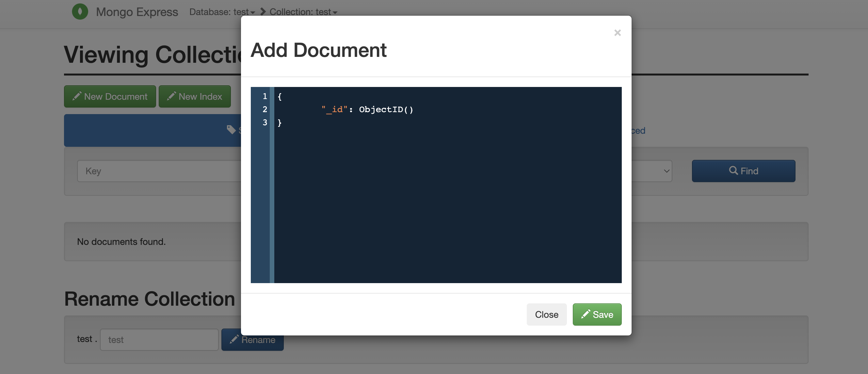Click the Mongo Express leaf logo

point(80,11)
